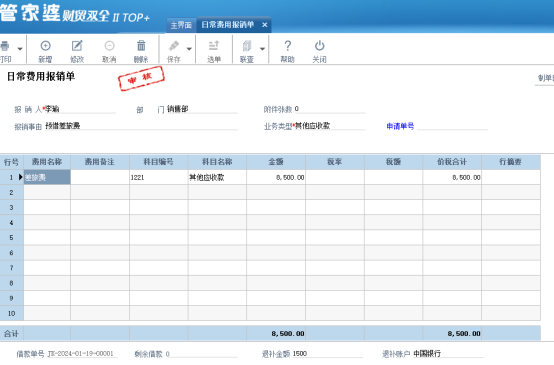Click the 报销事由 field

(x=141, y=126)
